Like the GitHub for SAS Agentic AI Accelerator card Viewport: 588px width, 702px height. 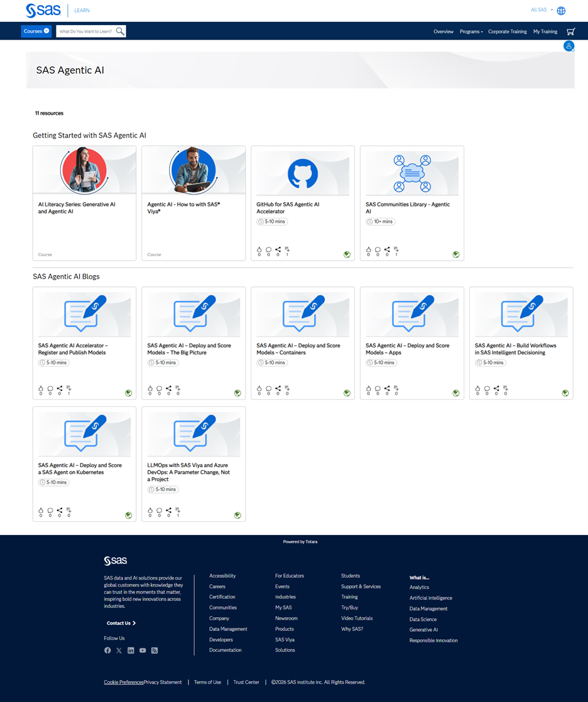pyautogui.click(x=259, y=250)
